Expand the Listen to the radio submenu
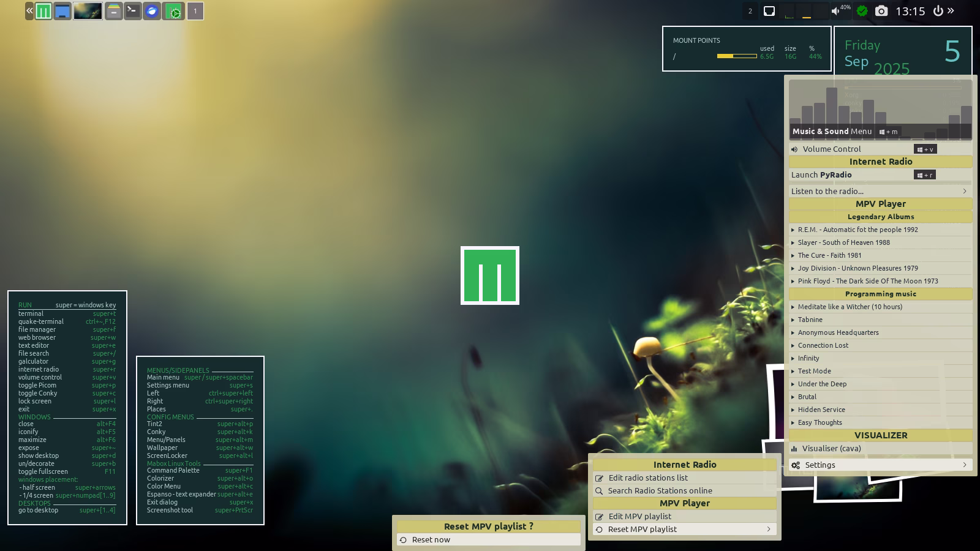The image size is (980, 551). pyautogui.click(x=880, y=191)
